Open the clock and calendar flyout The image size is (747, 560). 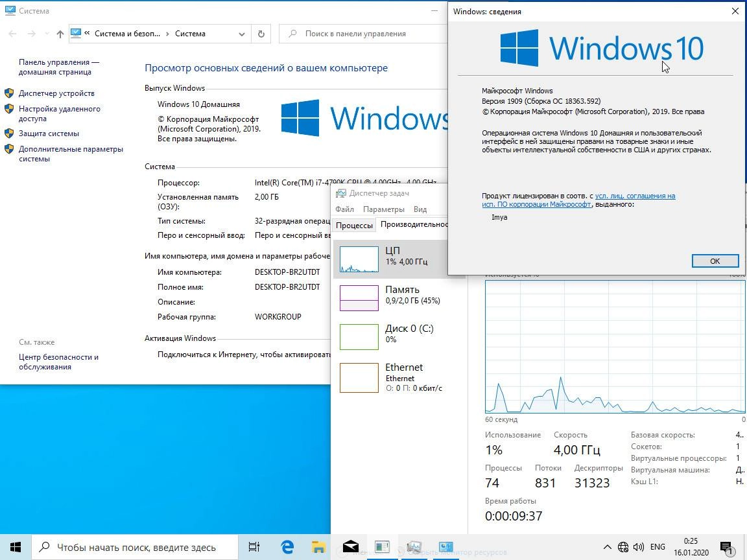[691, 547]
